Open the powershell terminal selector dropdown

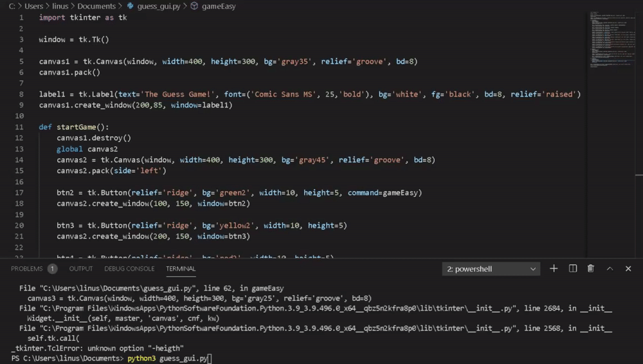pos(491,269)
